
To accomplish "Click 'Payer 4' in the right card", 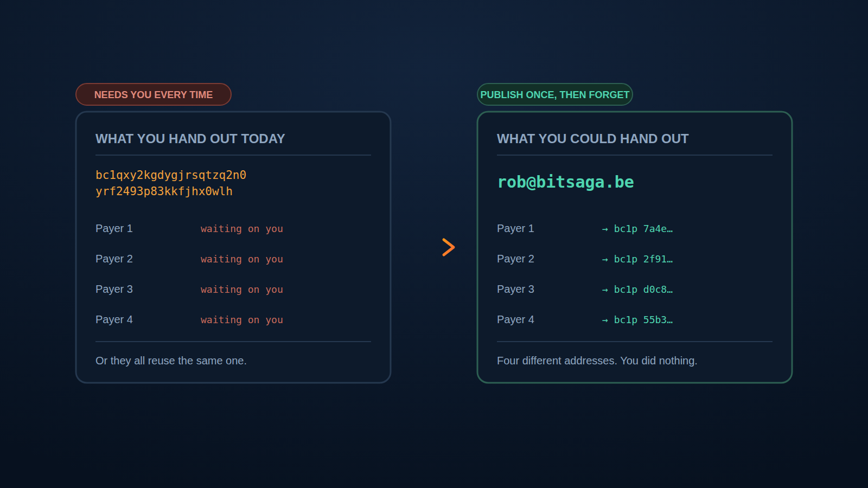I will pyautogui.click(x=515, y=319).
